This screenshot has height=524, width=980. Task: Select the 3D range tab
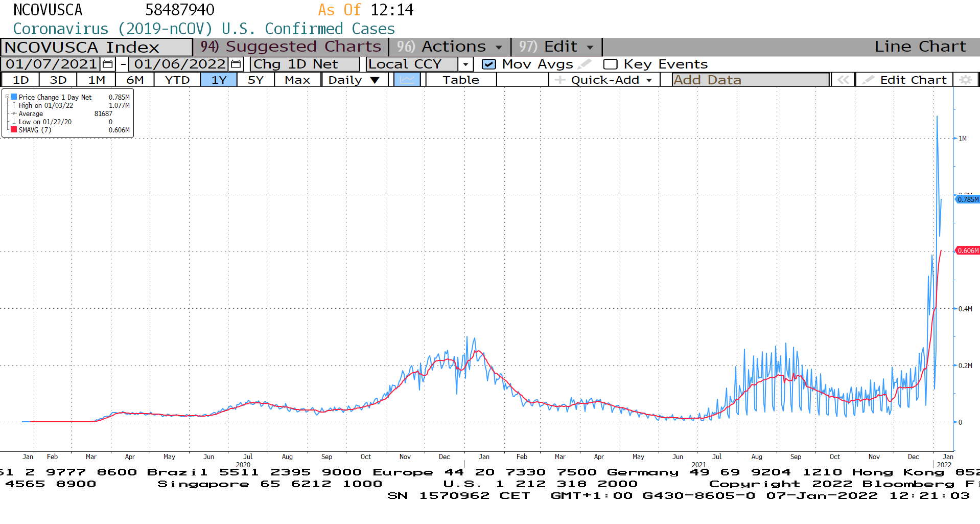tap(58, 80)
